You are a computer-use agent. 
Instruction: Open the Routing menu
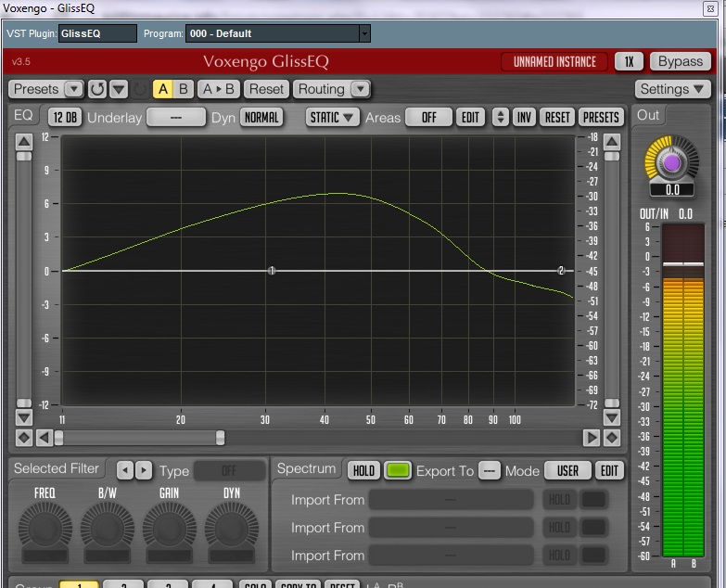coord(331,90)
